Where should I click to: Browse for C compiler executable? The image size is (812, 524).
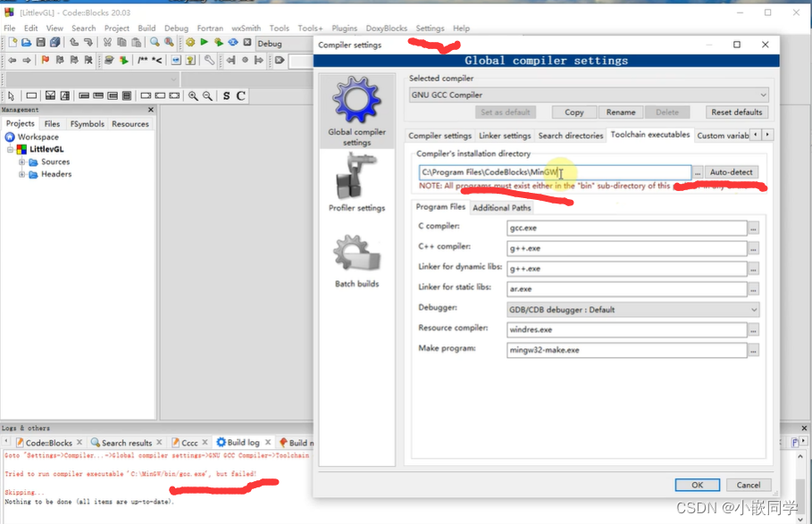pyautogui.click(x=753, y=229)
